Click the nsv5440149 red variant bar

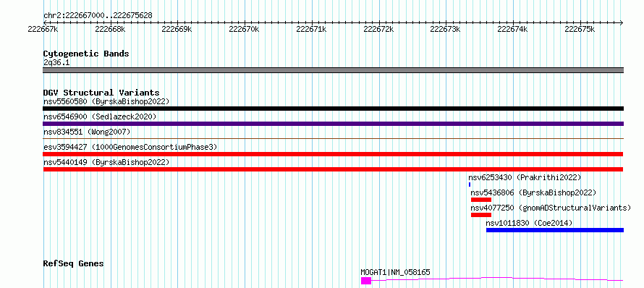333,169
